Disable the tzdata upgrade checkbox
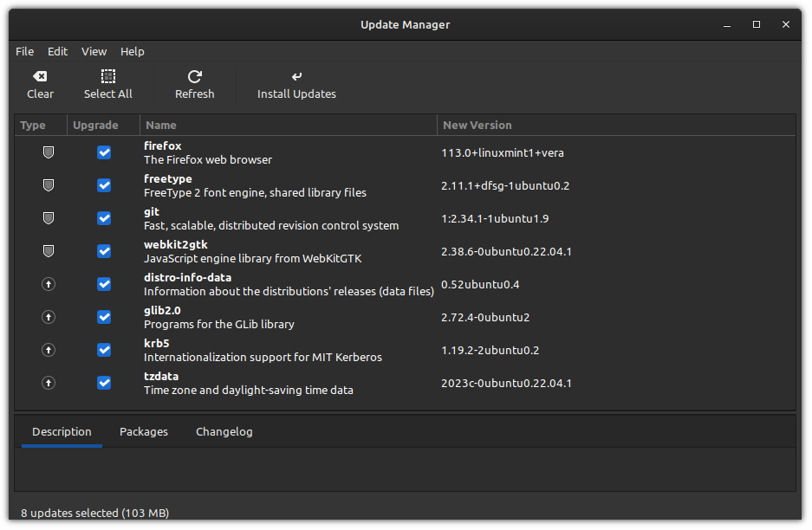 pos(104,383)
